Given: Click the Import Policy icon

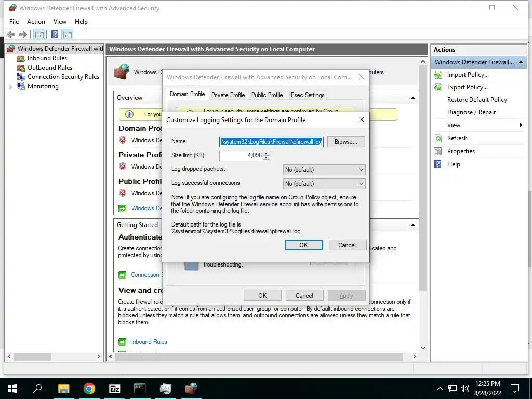Looking at the screenshot, I should [x=438, y=75].
